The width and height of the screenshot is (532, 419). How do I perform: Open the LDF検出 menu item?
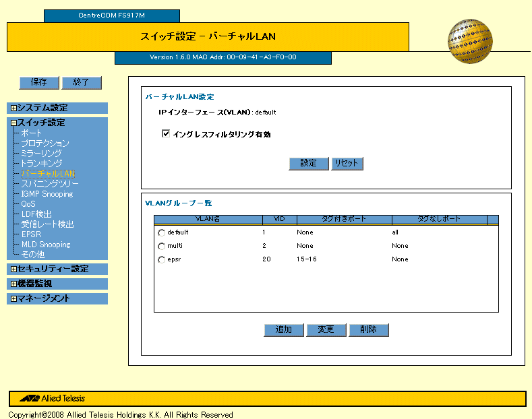point(36,214)
